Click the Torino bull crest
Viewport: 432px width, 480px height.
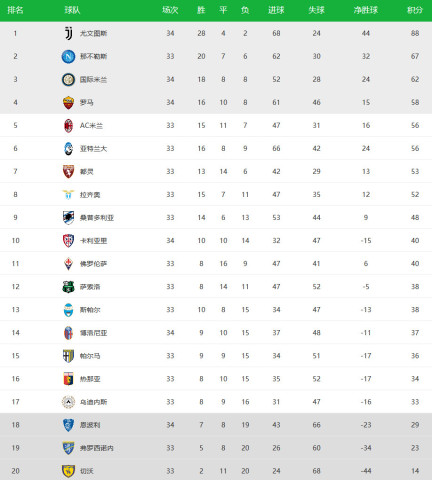(68, 171)
